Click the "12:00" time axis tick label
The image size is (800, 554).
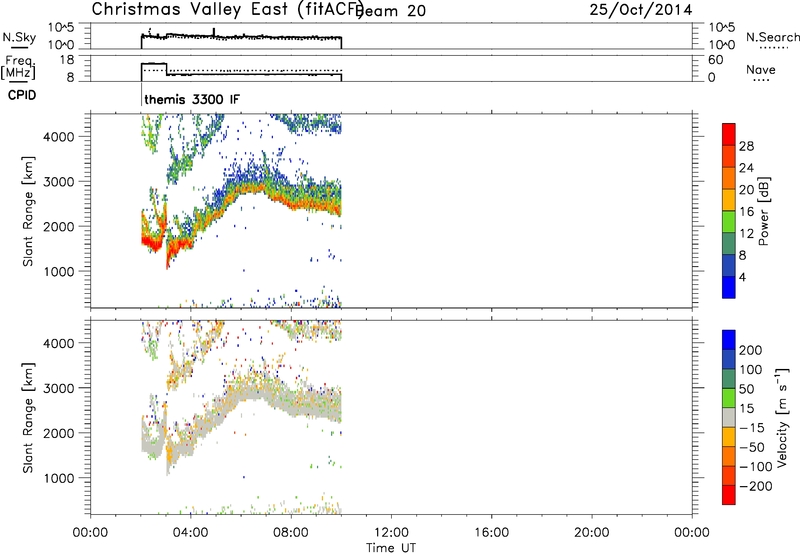(391, 533)
